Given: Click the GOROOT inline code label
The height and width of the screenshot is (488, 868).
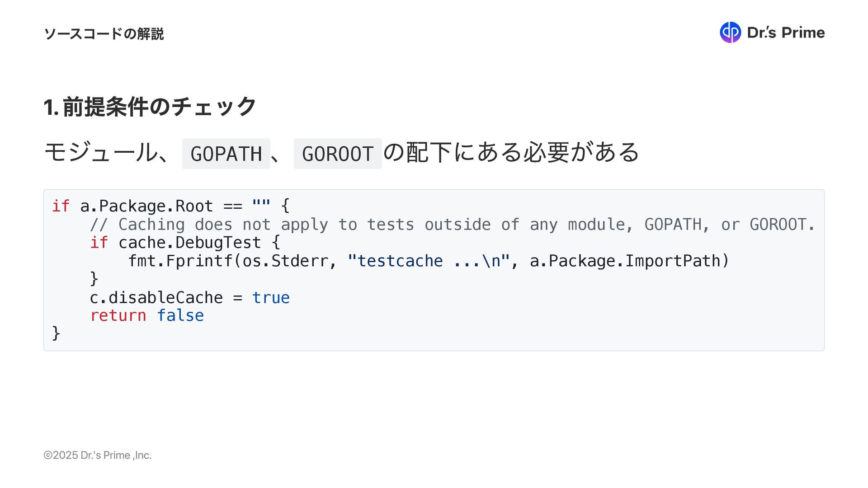Looking at the screenshot, I should (x=338, y=154).
